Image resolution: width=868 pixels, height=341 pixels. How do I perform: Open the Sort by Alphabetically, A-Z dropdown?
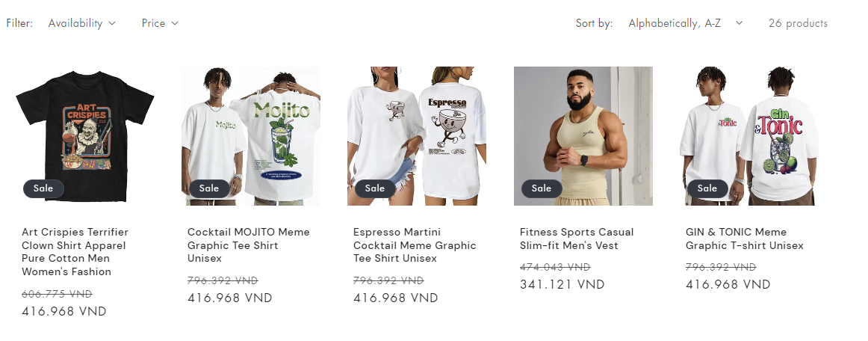685,23
